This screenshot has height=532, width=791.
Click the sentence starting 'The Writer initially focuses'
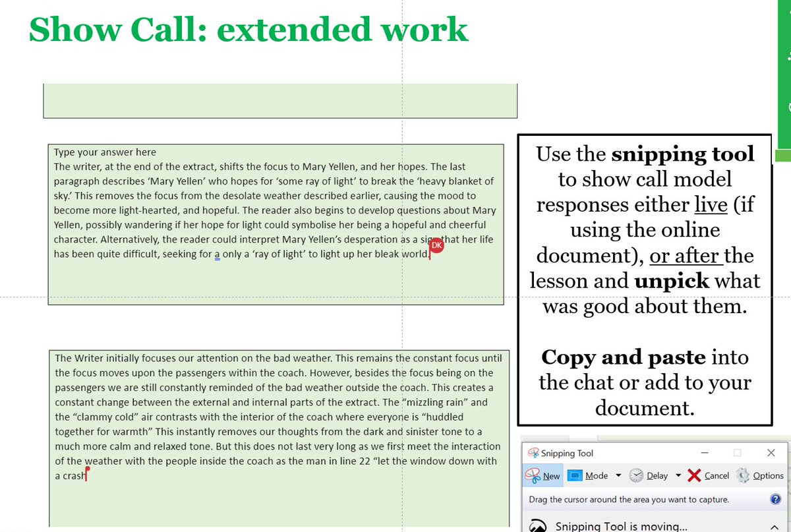pos(194,358)
